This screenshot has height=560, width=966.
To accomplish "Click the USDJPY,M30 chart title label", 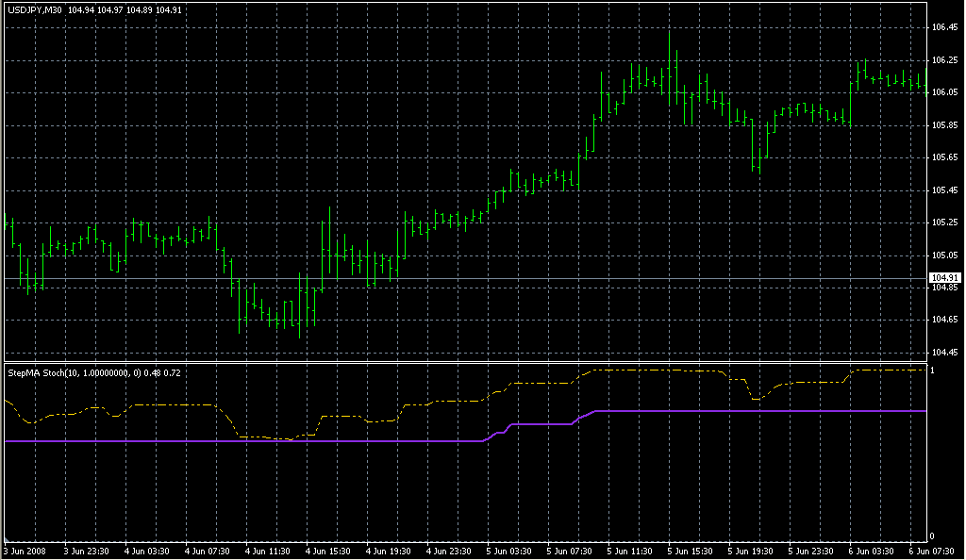I will tap(33, 9).
